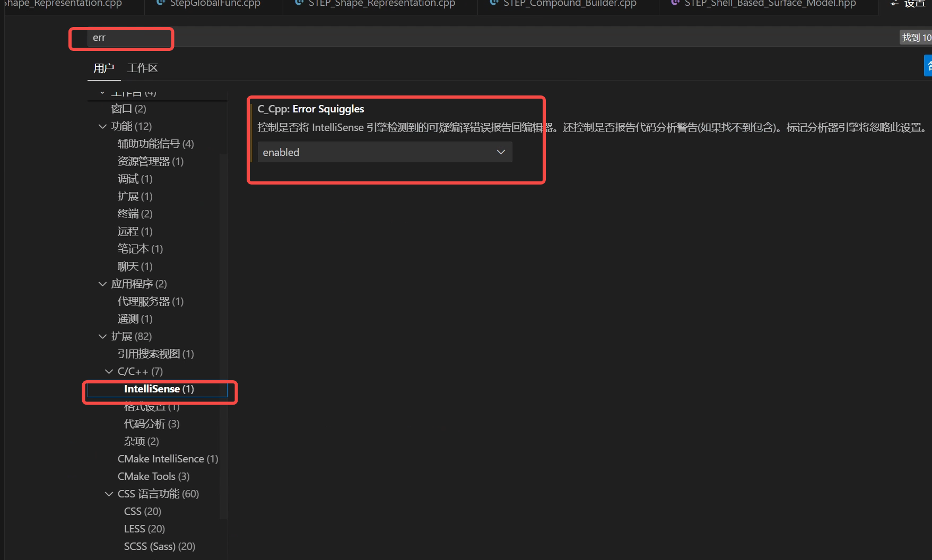Collapse the C/C++ (7) tree node
The width and height of the screenshot is (932, 560).
pyautogui.click(x=109, y=371)
